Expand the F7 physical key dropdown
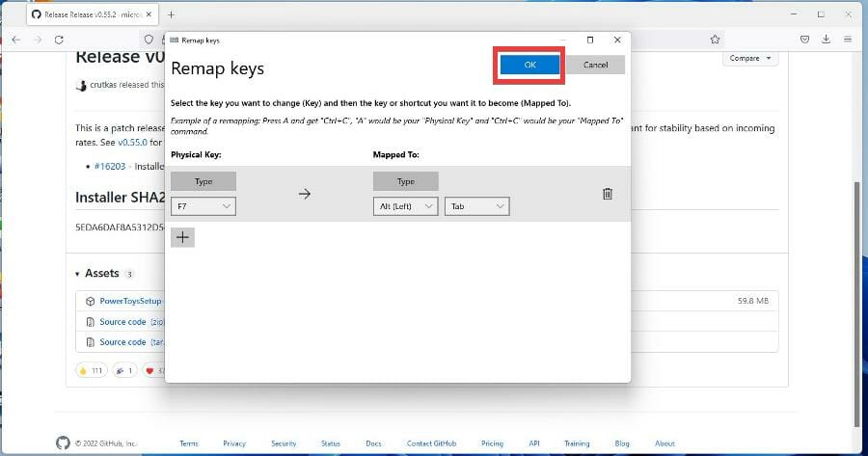Viewport: 868px width, 456px height. (x=203, y=206)
